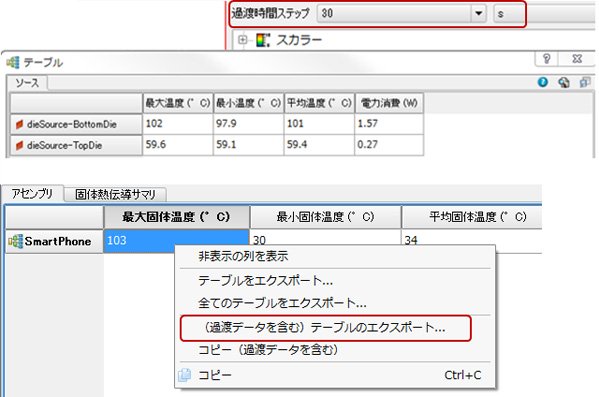The width and height of the screenshot is (599, 397).
Task: Select the highlighted cell with value 103
Action: point(176,240)
